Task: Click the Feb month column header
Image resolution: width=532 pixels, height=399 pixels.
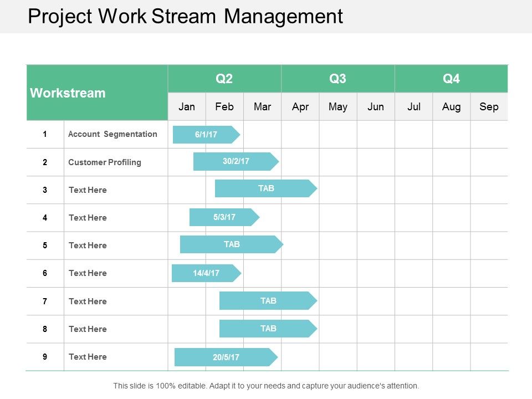Action: point(224,106)
